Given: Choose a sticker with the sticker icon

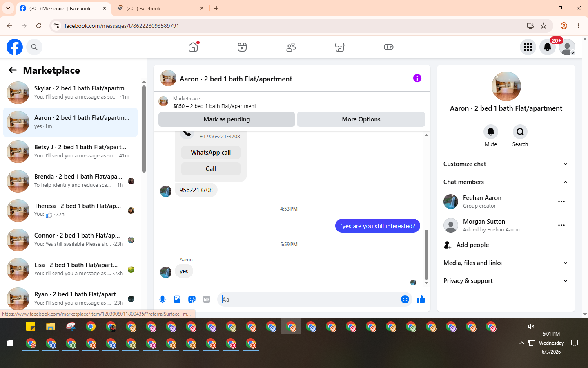Looking at the screenshot, I should [192, 299].
